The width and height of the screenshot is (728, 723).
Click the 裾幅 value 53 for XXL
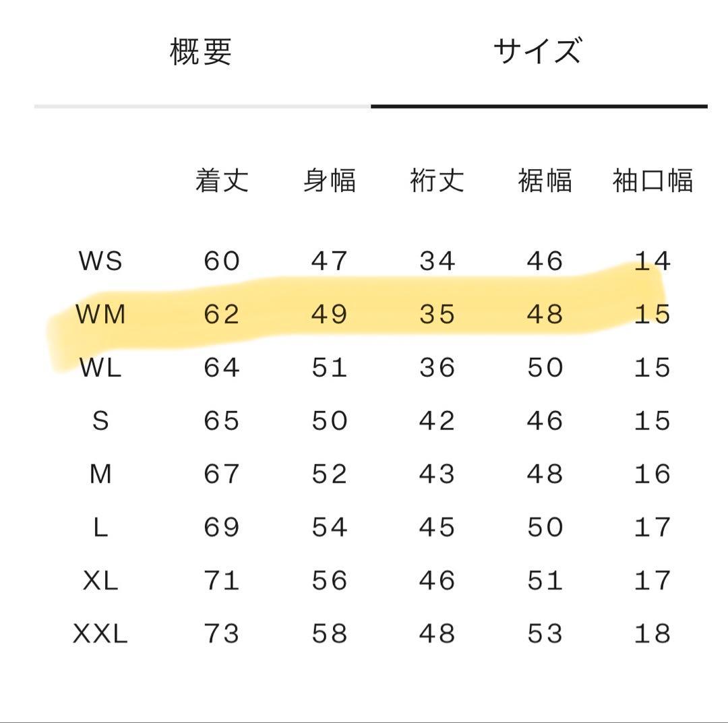(545, 633)
